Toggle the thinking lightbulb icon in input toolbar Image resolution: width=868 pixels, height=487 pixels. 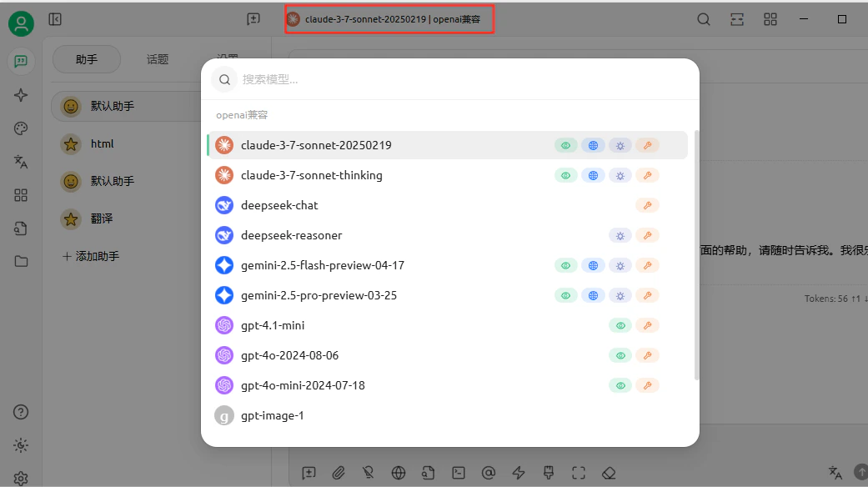pos(368,473)
